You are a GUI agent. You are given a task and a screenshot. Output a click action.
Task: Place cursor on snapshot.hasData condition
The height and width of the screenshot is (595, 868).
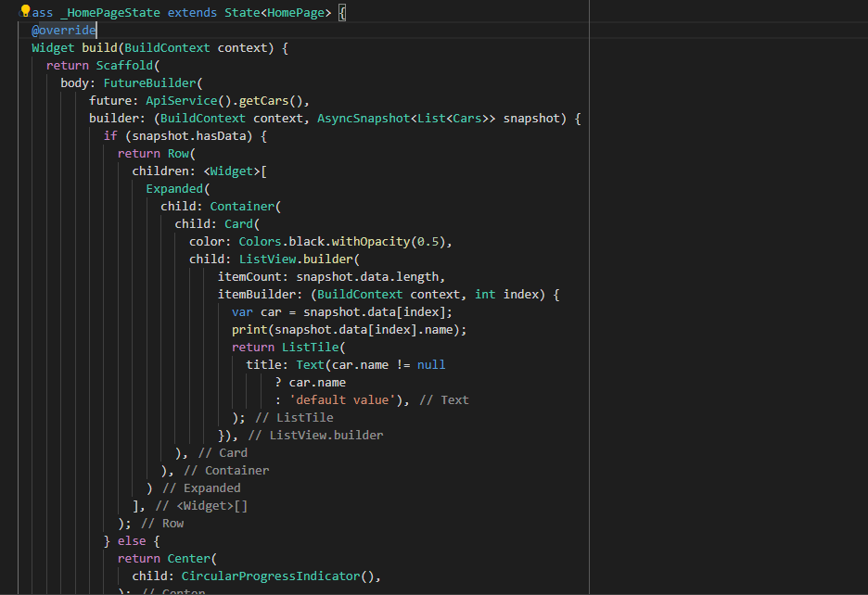[184, 135]
